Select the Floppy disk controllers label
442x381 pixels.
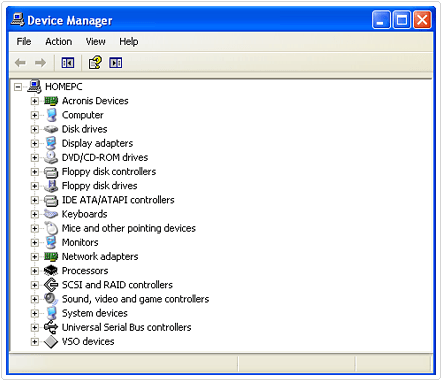pyautogui.click(x=109, y=172)
